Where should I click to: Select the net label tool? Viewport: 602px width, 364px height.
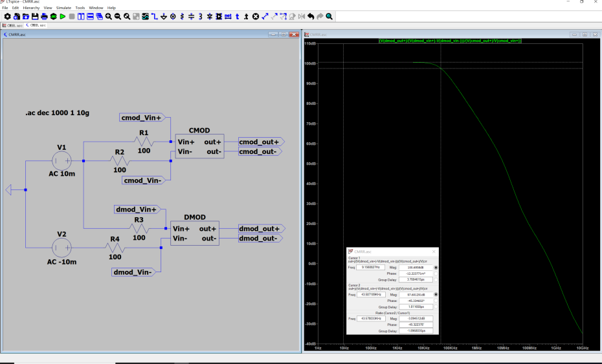point(228,17)
